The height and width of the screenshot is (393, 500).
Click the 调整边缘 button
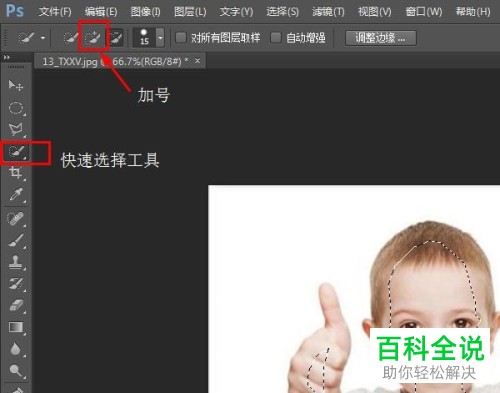[x=381, y=38]
